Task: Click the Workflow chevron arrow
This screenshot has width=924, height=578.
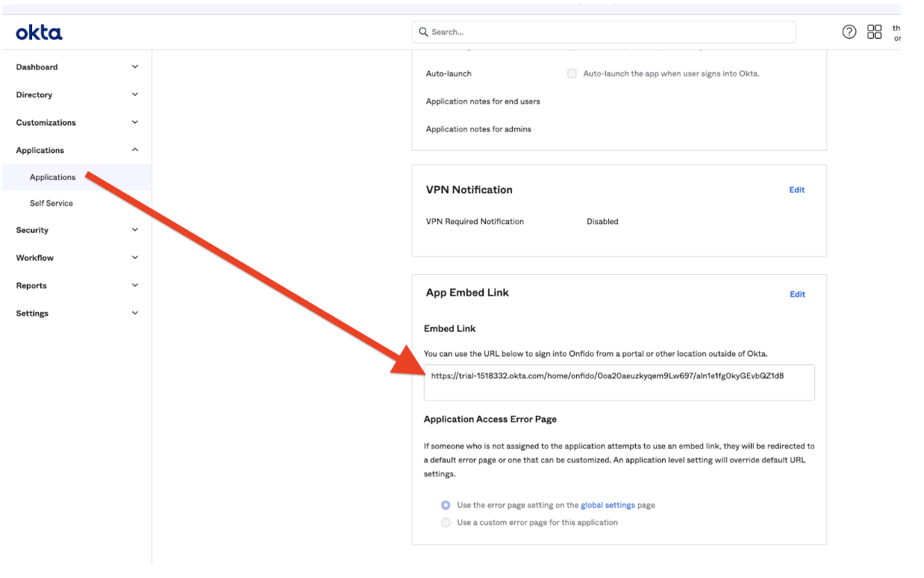Action: [135, 258]
